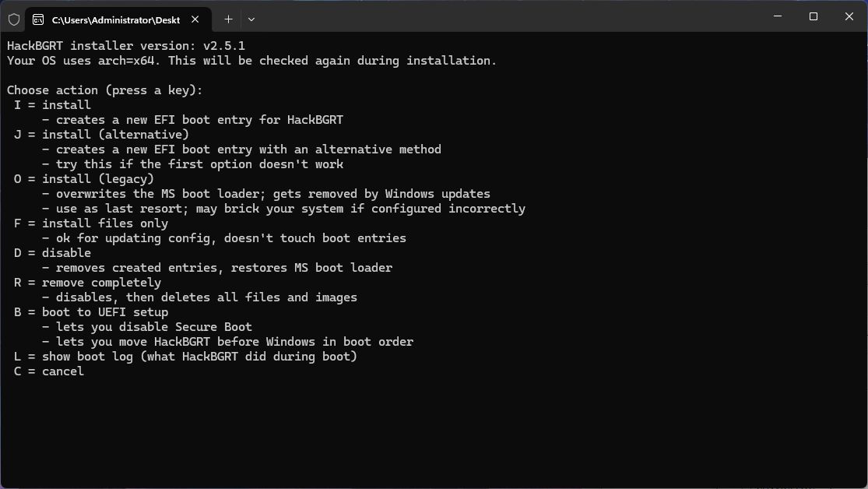Click the "R = remove completely" line
868x489 pixels.
click(x=87, y=283)
